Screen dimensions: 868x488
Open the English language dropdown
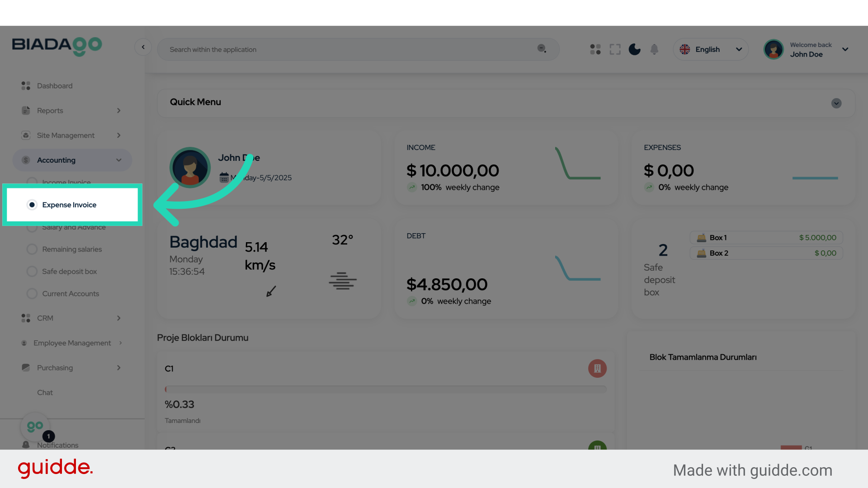pyautogui.click(x=710, y=49)
